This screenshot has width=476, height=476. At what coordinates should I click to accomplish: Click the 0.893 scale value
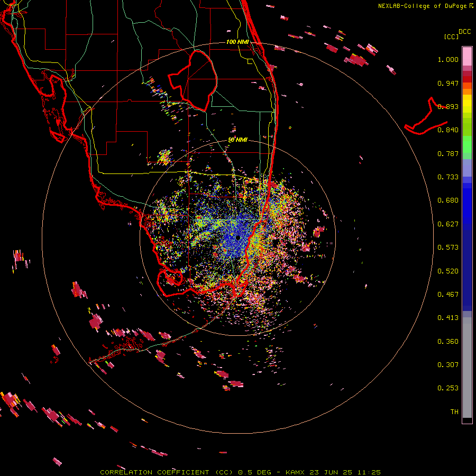pos(448,106)
